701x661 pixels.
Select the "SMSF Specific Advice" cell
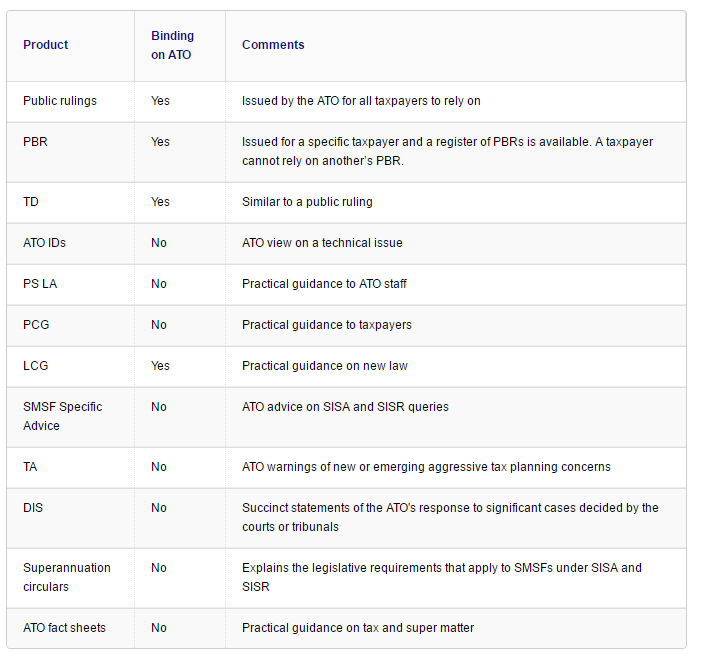click(x=62, y=416)
